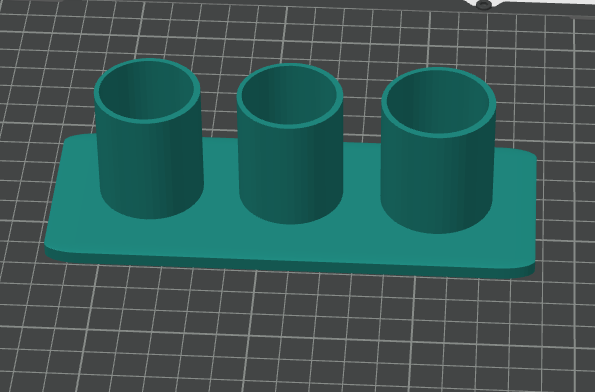Select the dark front side face of the base plate
The height and width of the screenshot is (392, 595).
point(288,265)
